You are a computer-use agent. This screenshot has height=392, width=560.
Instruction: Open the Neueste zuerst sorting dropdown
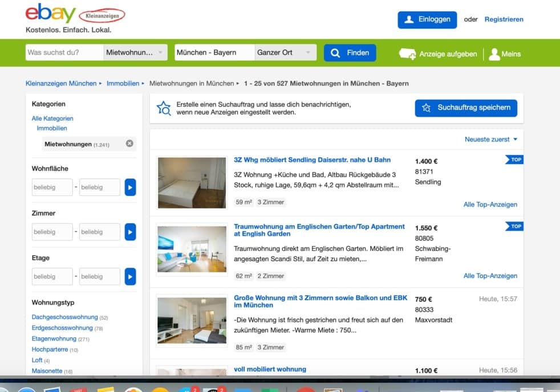point(491,140)
